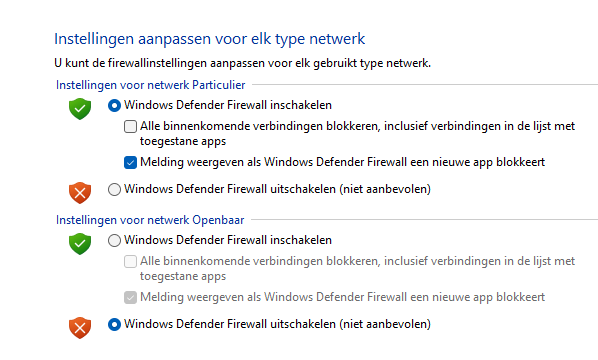
Task: Click the 'Instellingen voor netwerk Particulier' section header
Action: pyautogui.click(x=150, y=85)
